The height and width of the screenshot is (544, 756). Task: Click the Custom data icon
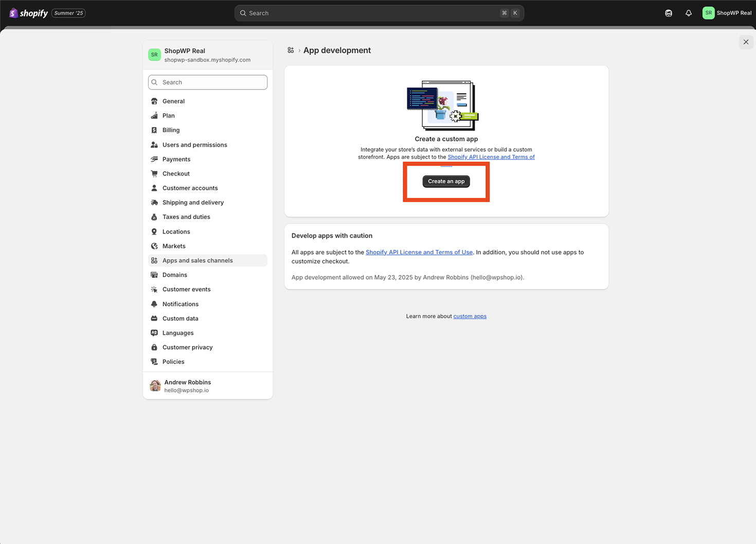coord(154,319)
